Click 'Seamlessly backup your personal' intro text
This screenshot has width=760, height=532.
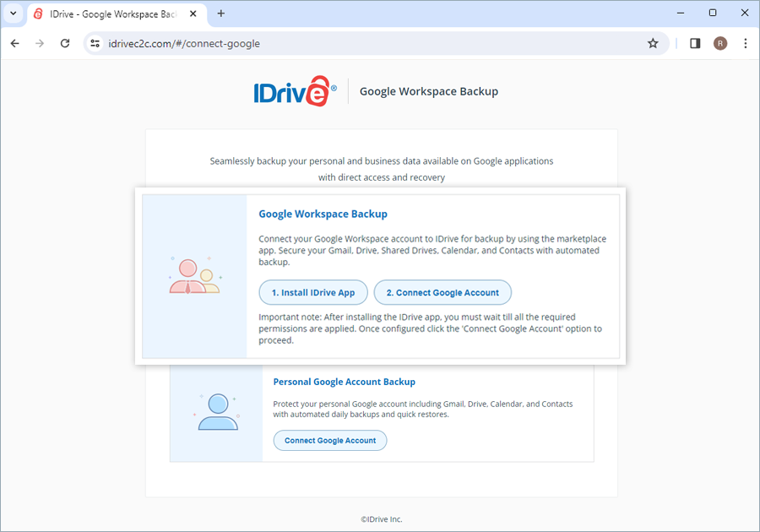(382, 169)
